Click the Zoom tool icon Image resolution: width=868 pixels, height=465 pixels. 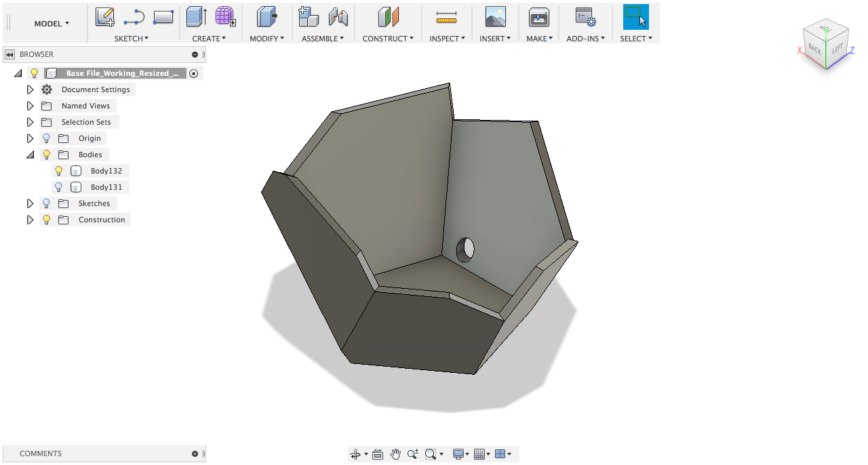pyautogui.click(x=413, y=454)
